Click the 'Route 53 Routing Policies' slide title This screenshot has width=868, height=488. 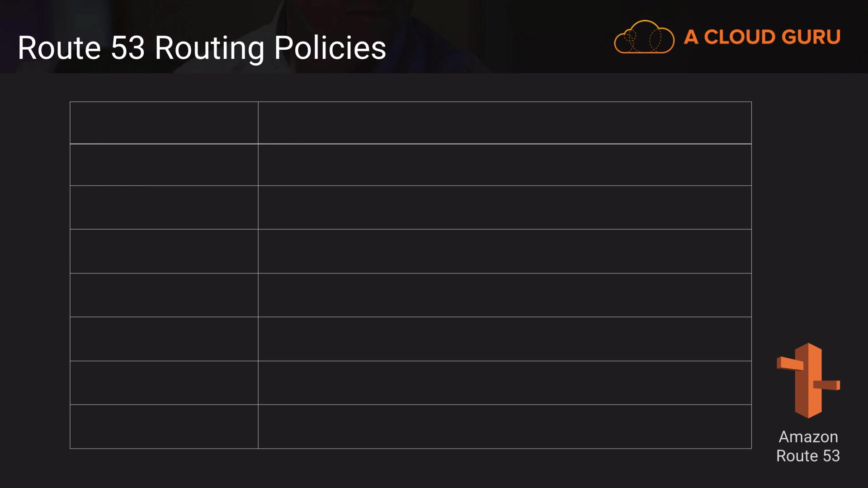pyautogui.click(x=202, y=48)
